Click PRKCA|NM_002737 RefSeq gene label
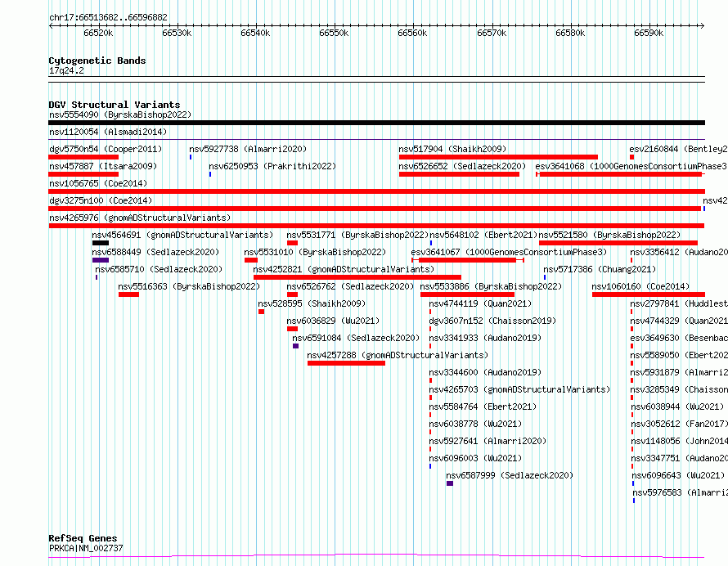Viewport: 728px width, 566px height. 86,548
